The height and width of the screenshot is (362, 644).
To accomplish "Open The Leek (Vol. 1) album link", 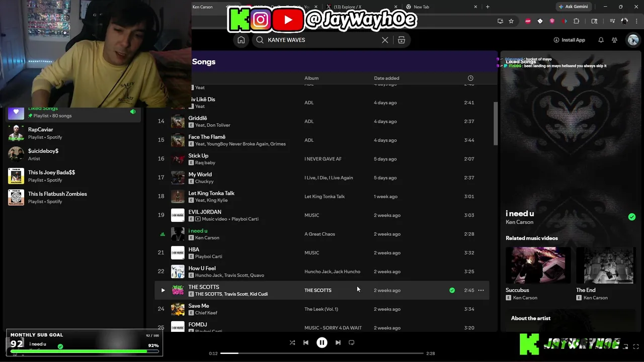I will 321,309.
